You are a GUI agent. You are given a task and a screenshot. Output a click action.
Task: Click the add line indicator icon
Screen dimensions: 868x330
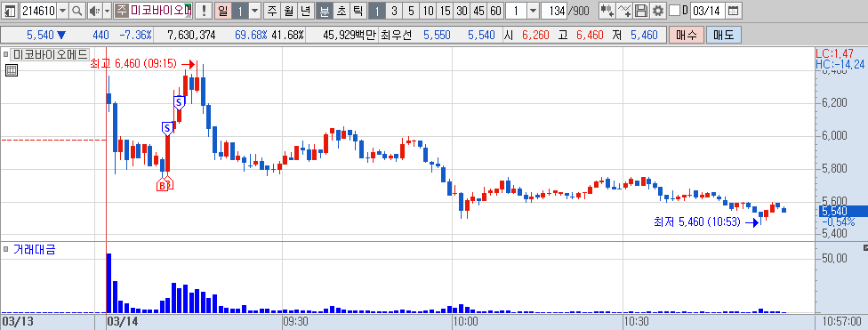(x=624, y=10)
